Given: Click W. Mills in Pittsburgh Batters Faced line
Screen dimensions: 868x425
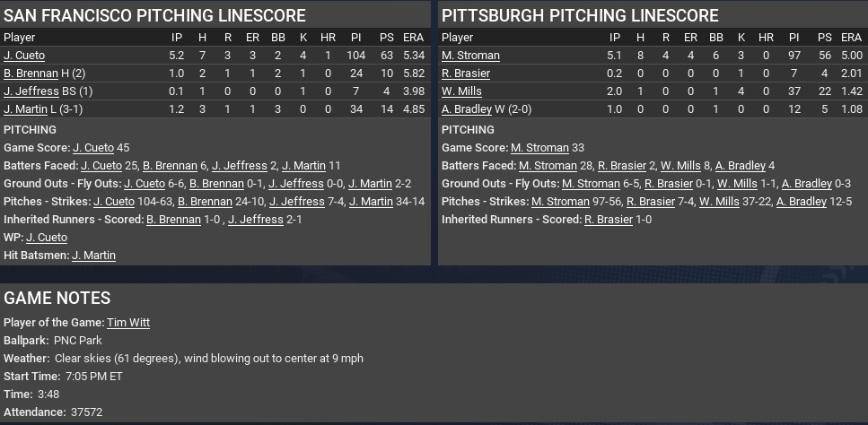Looking at the screenshot, I should click(680, 166).
